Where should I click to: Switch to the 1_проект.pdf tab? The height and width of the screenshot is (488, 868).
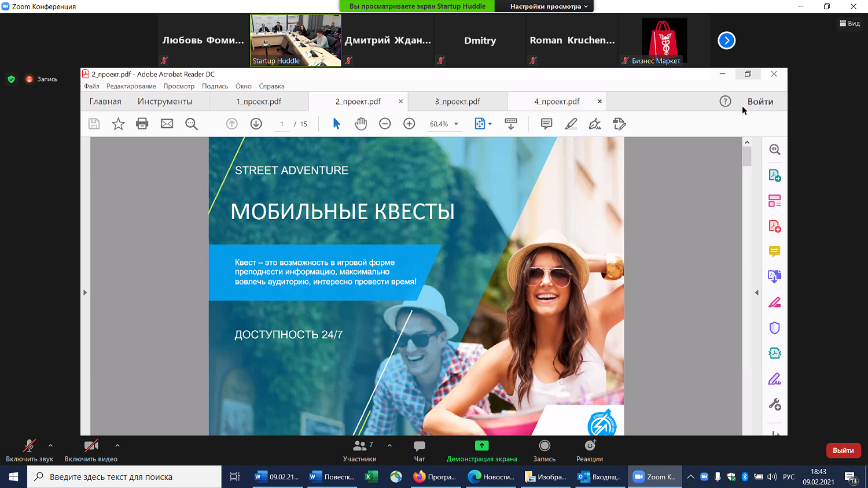[x=259, y=101]
